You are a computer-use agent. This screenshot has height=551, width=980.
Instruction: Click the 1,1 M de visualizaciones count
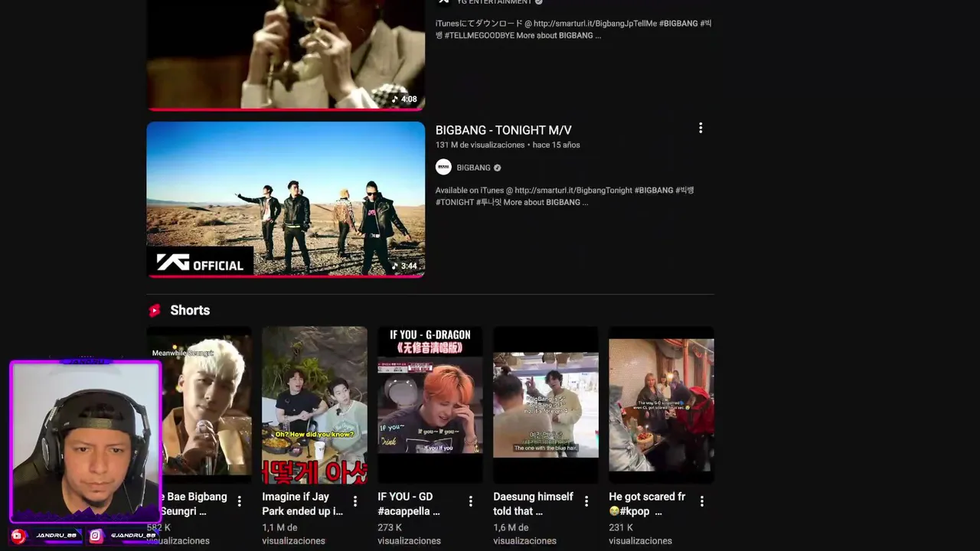click(293, 534)
